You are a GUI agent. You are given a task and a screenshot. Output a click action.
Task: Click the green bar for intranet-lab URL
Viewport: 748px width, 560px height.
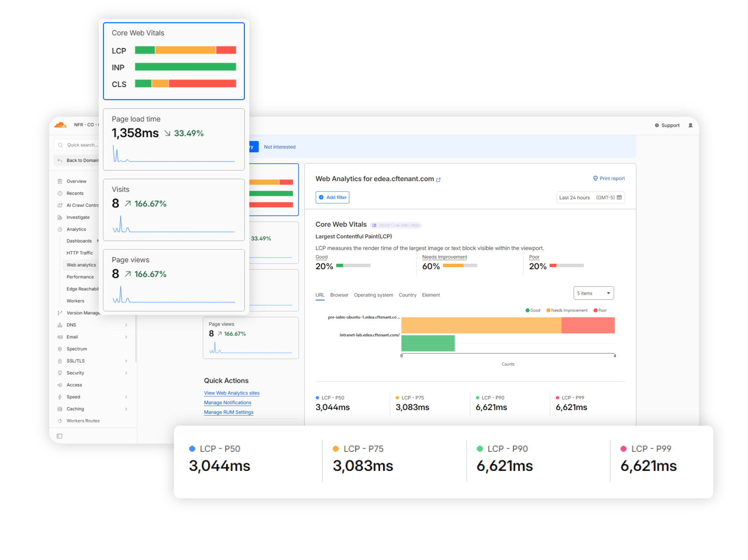[428, 343]
